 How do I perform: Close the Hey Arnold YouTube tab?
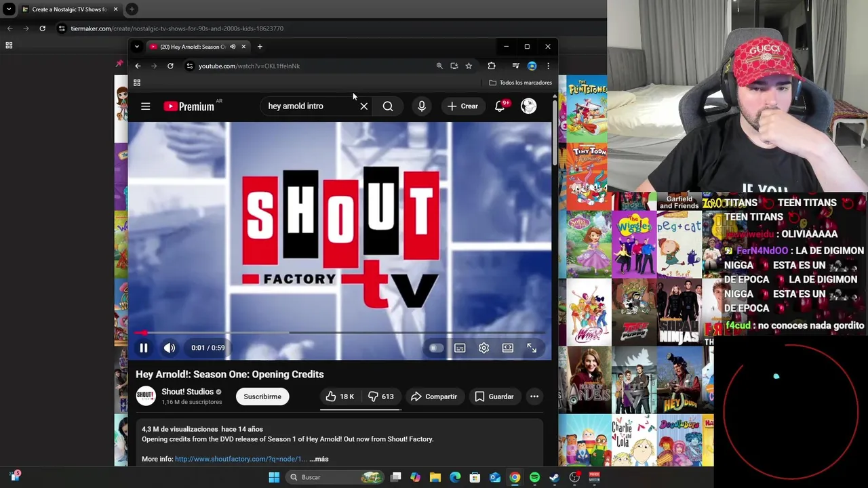coord(243,47)
